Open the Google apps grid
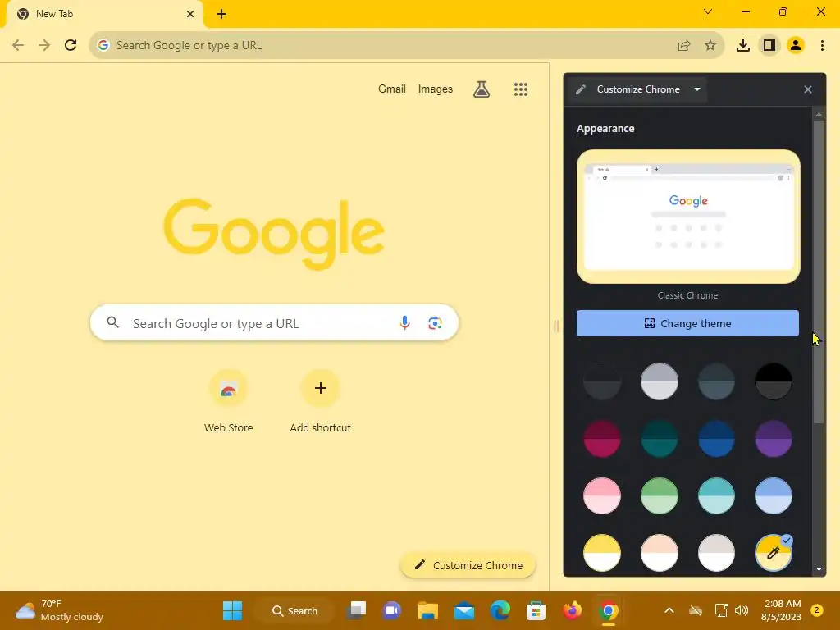The width and height of the screenshot is (840, 630). (x=521, y=89)
